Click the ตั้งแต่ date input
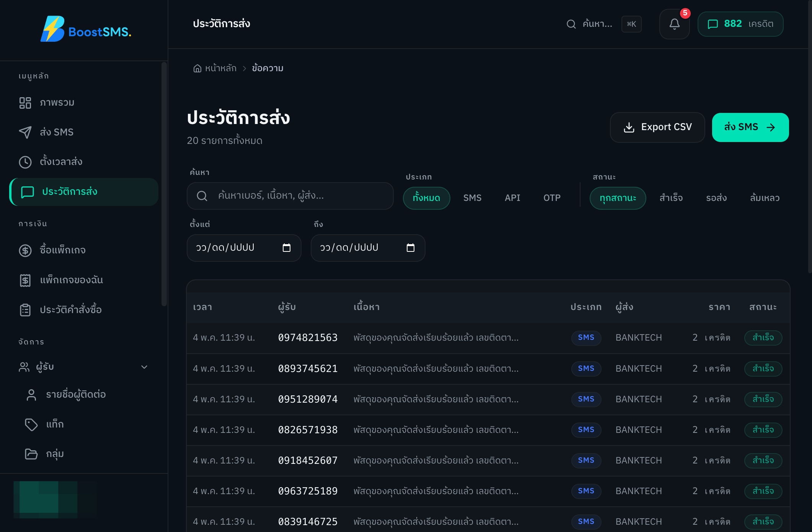812x532 pixels. coord(244,248)
